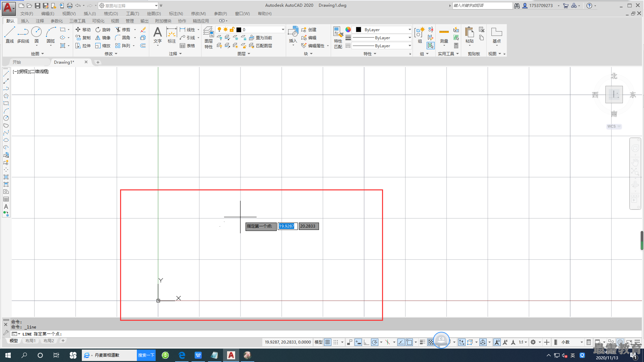Viewport: 644px width, 362px height.
Task: Click the Plot/Print icon in quick access toolbar
Action: tap(70, 6)
